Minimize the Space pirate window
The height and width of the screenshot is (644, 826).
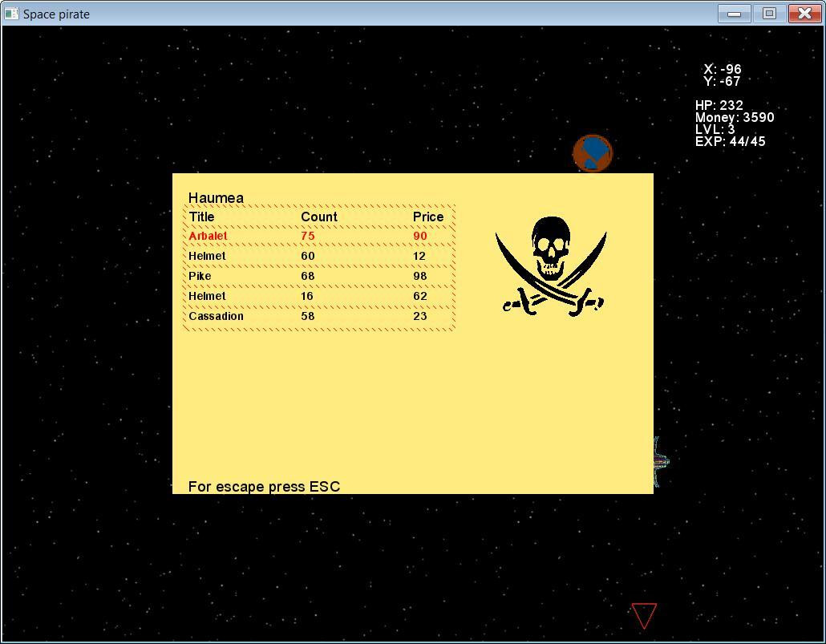coord(735,14)
